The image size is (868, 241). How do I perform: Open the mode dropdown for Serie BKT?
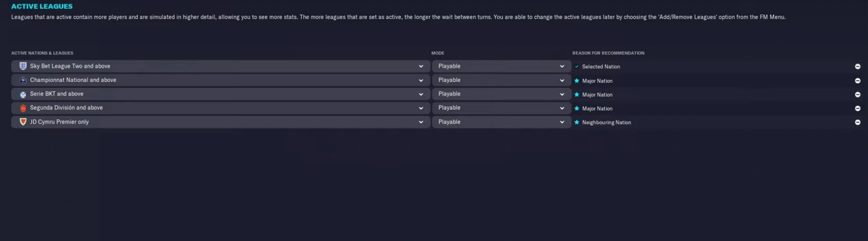[x=501, y=95]
